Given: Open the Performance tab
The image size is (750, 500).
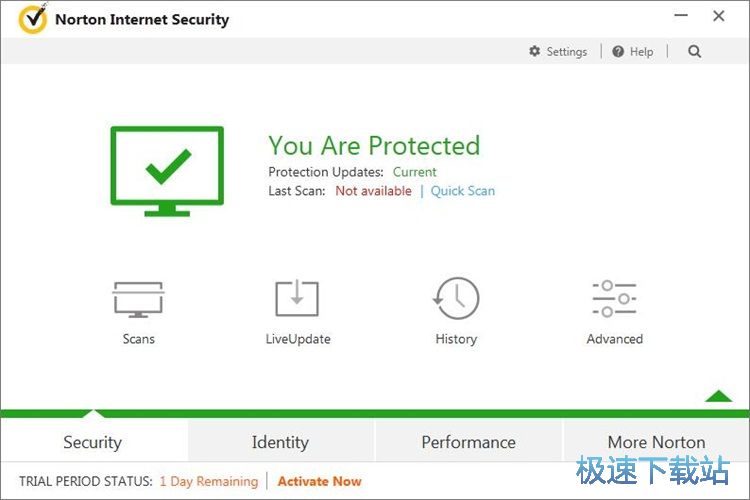Looking at the screenshot, I should click(468, 442).
